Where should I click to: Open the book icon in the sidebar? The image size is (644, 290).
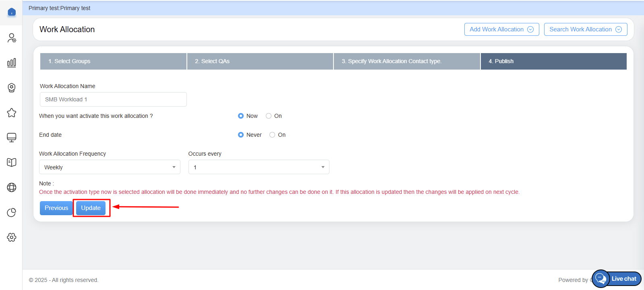[x=12, y=162]
